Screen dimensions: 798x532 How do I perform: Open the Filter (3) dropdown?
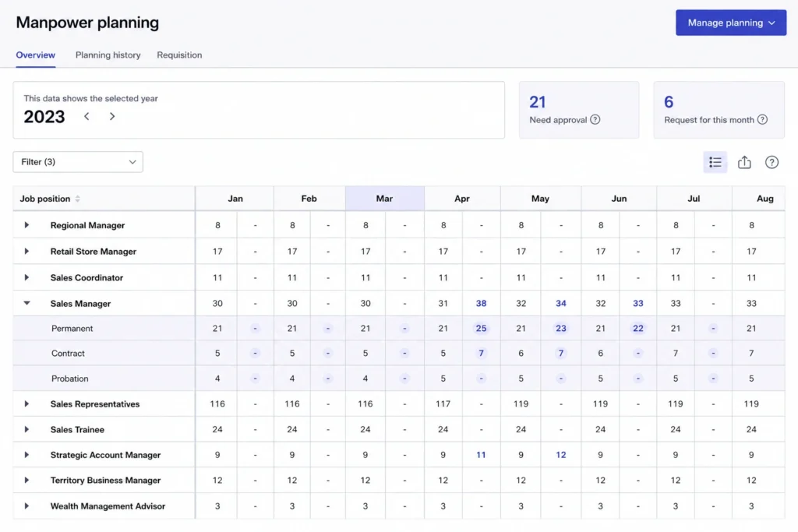[78, 162]
